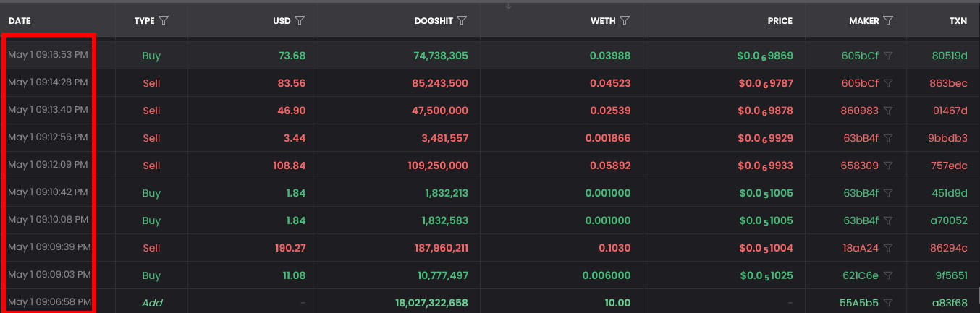Click filter icon beside maker 658309

[x=888, y=166]
